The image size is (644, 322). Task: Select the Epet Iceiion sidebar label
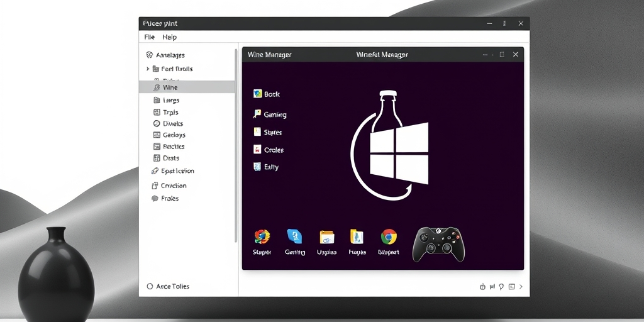[x=177, y=171]
